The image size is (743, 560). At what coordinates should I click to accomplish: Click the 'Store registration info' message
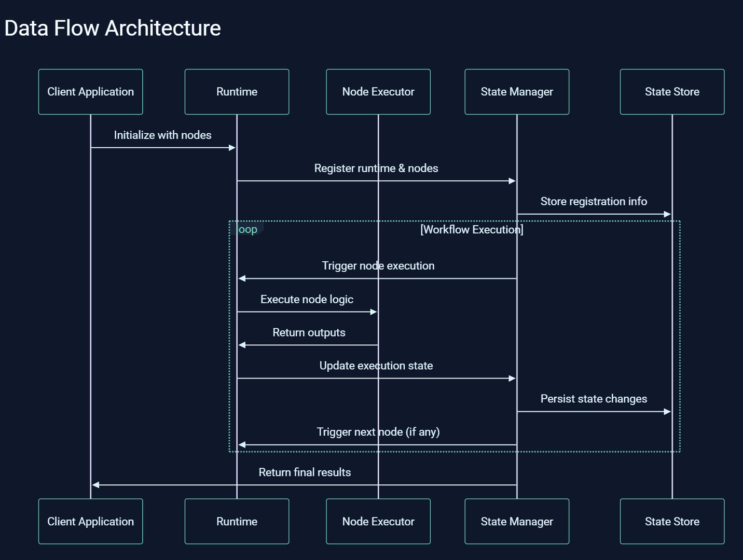pos(594,201)
